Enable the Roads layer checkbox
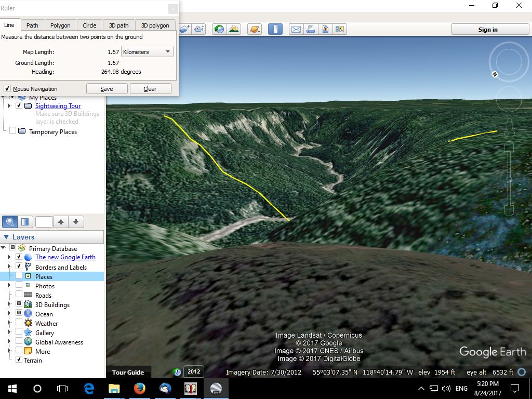532x399 pixels. tap(19, 294)
